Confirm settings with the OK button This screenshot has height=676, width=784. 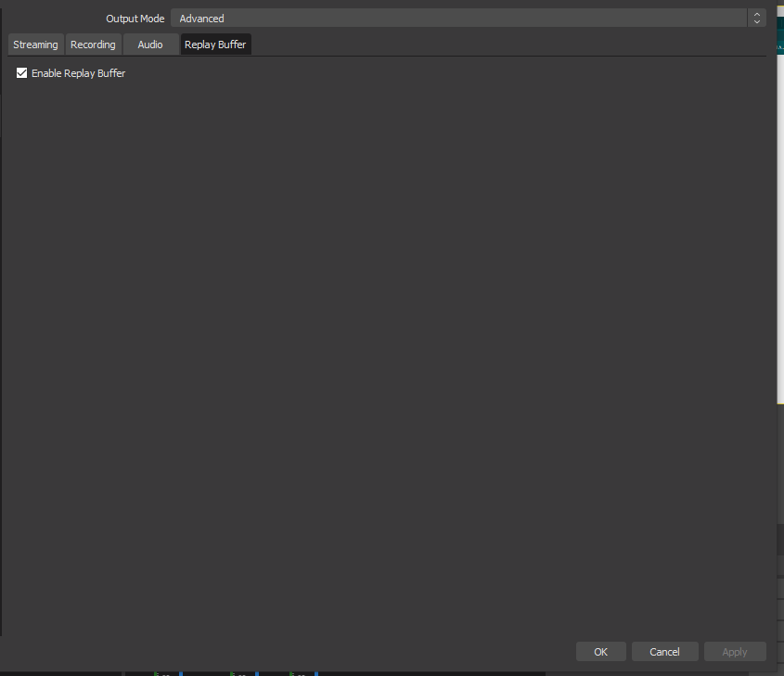600,651
